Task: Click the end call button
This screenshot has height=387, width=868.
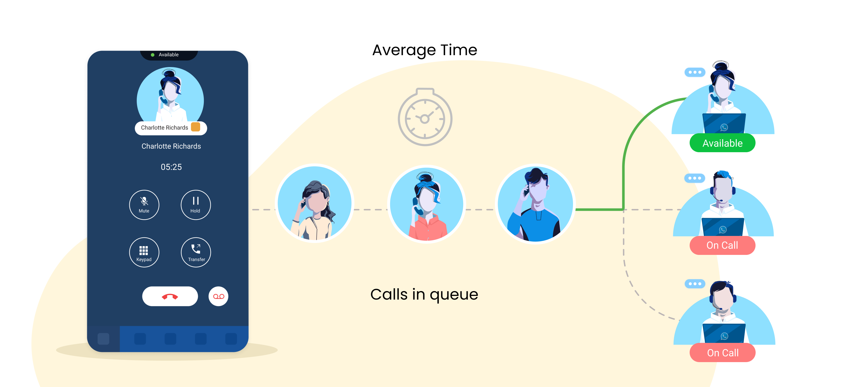Action: pyautogui.click(x=169, y=296)
